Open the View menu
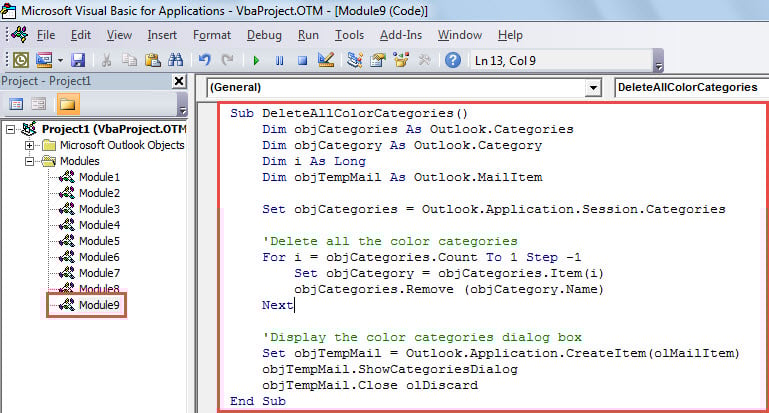This screenshot has width=769, height=413. point(119,35)
